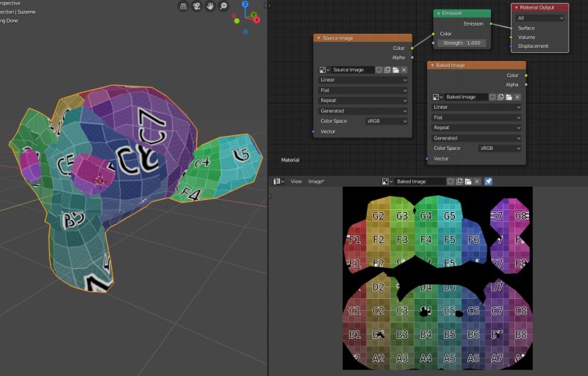Open image browse icon in Baked Image node
Screen dimensions: 588x376
pyautogui.click(x=437, y=97)
